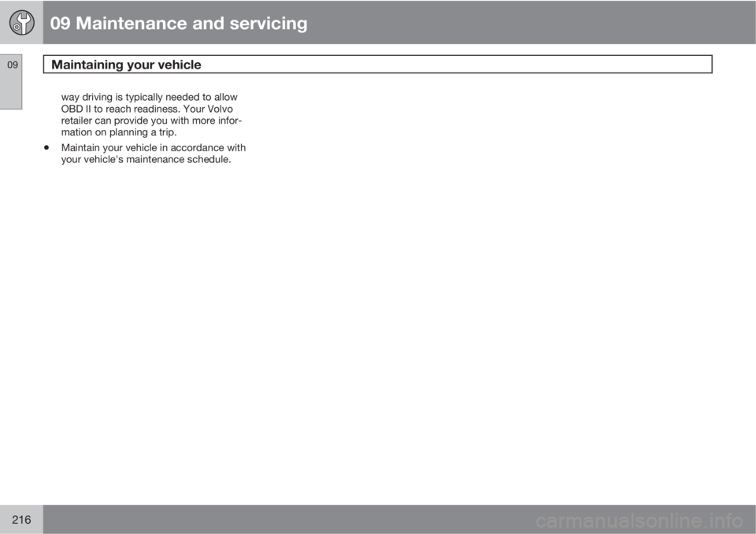Click the 'Maintain your vehicle in accordance with' line
756x534 pixels.
click(154, 147)
